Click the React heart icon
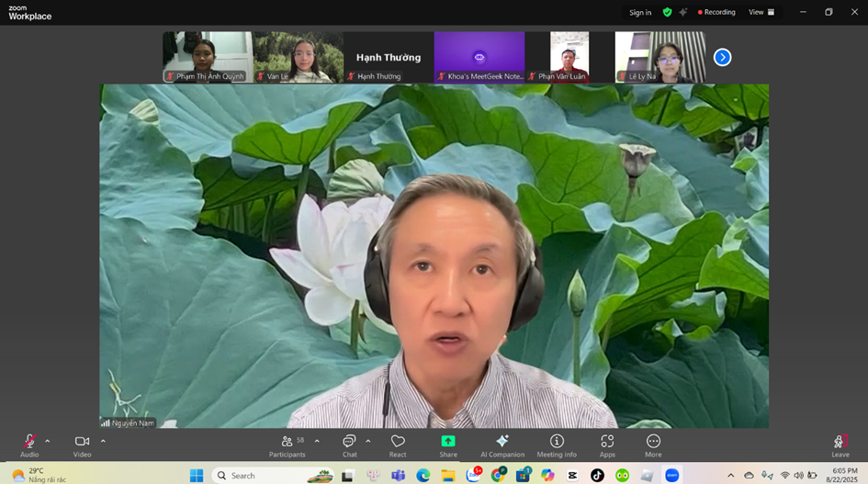Image resolution: width=868 pixels, height=484 pixels. coord(398,443)
